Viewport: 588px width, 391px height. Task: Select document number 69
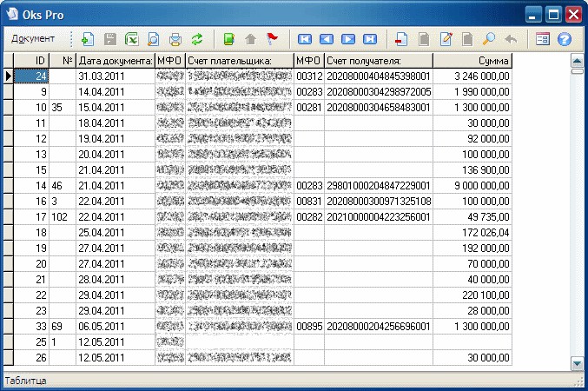pos(63,327)
